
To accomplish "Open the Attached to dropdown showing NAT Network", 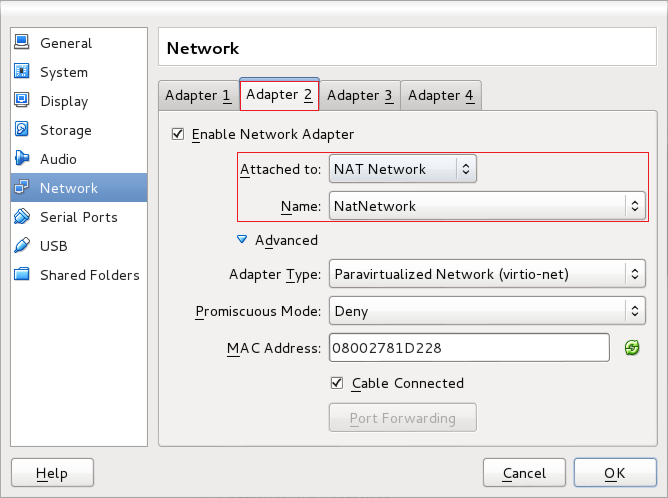I will pyautogui.click(x=403, y=169).
